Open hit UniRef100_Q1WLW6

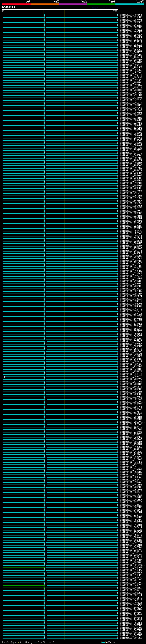pyautogui.click(x=131, y=17)
